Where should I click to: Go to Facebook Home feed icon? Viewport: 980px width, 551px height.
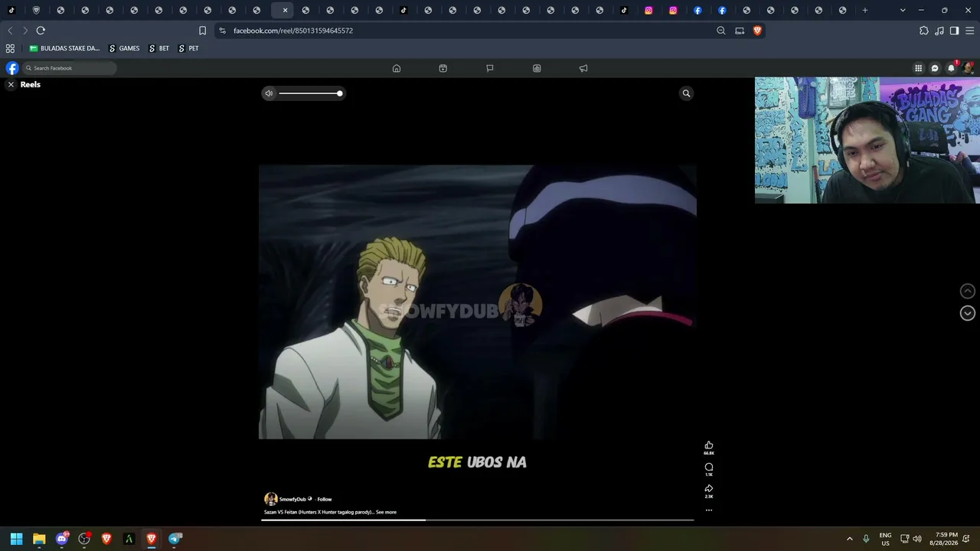tap(397, 68)
